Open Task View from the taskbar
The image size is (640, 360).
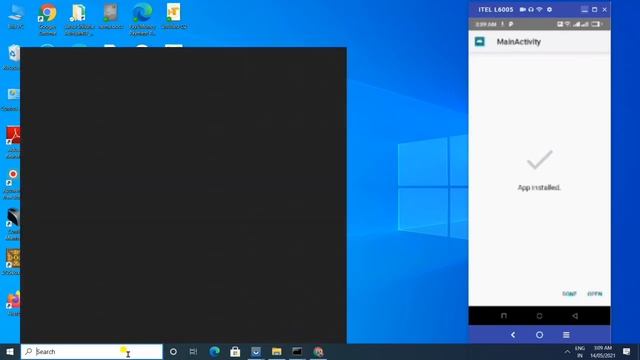coord(193,351)
